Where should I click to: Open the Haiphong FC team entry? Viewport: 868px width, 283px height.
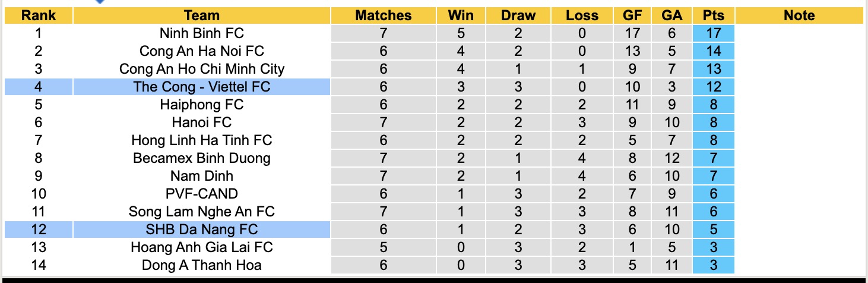click(x=202, y=105)
